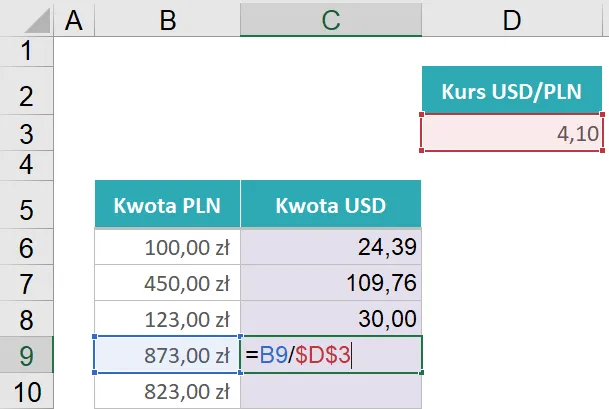
Task: Select row 9 header
Action: pos(26,355)
